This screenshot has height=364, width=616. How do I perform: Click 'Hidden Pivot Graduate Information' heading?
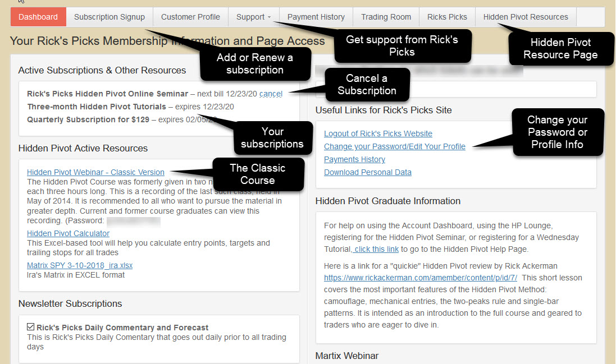[x=388, y=201]
